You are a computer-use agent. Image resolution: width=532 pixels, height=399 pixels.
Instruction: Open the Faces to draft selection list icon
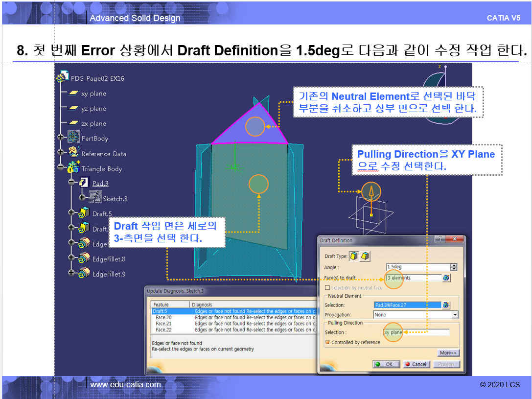[446, 278]
